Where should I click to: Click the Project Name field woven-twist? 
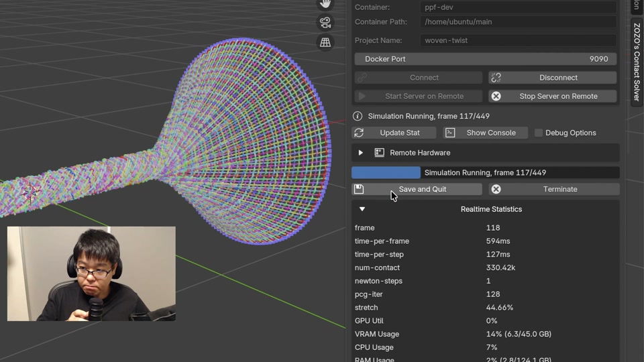pos(518,40)
